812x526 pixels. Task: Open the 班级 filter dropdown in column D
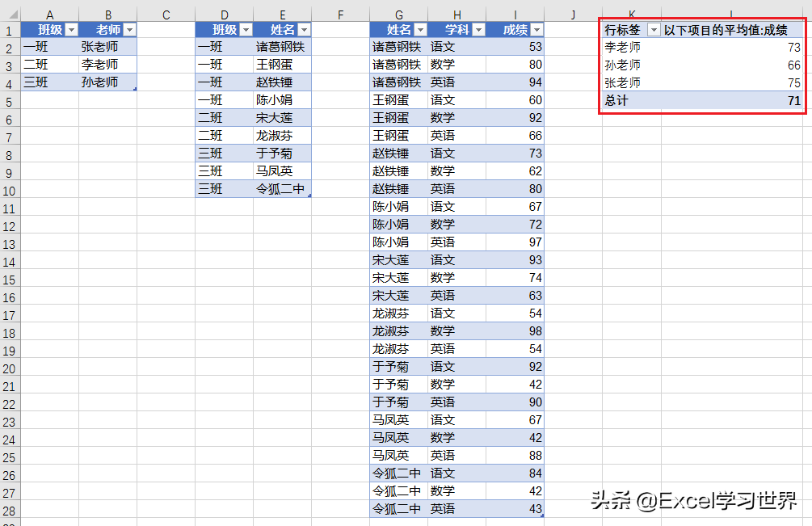(246, 30)
